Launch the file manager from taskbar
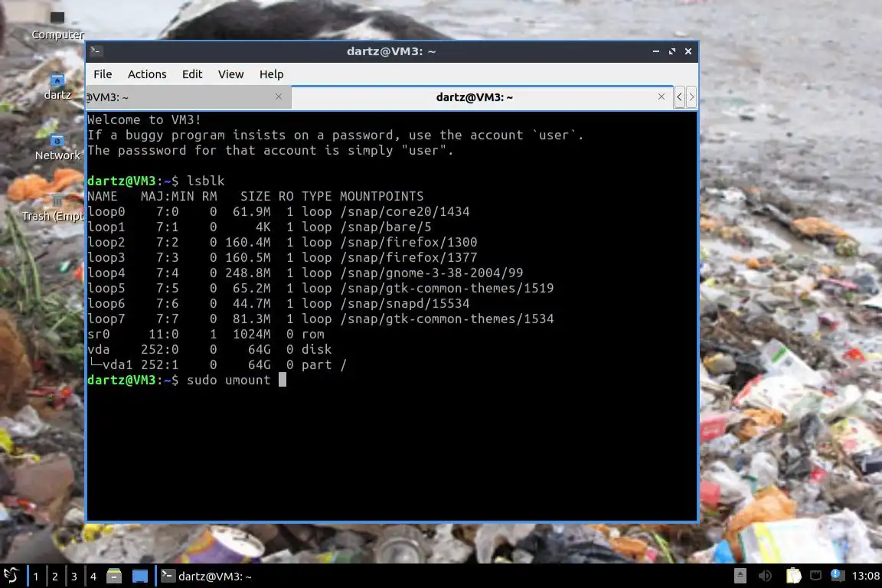The width and height of the screenshot is (882, 588). 114,577
